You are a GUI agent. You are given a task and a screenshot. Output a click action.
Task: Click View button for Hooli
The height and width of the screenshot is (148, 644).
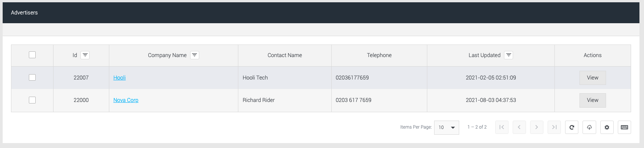coord(592,78)
